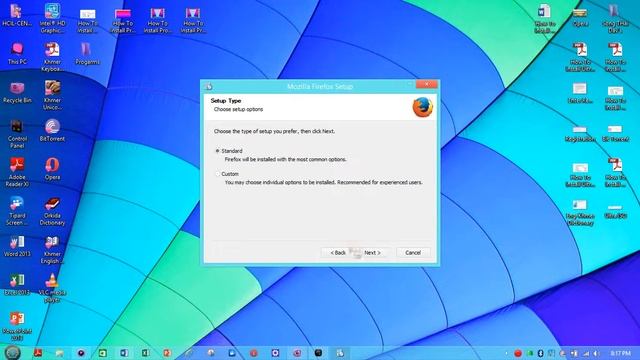Cancel the Mozilla Firefox Setup
Viewport: 640px width, 360px height.
pos(413,253)
